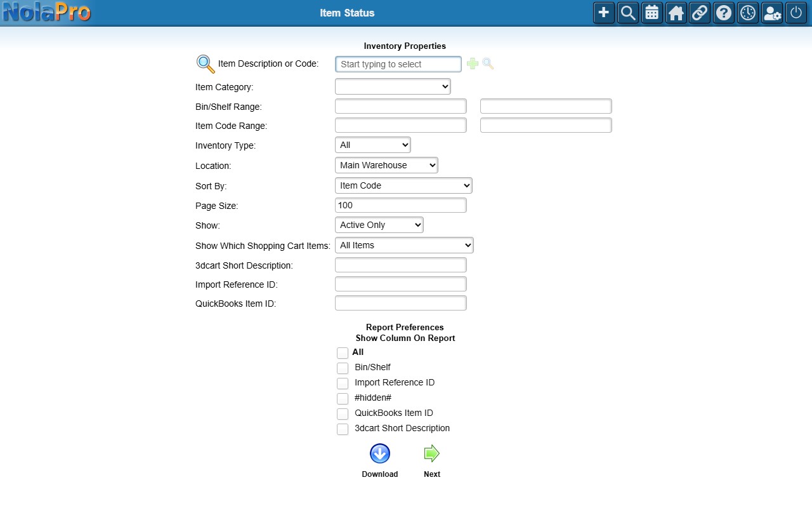Open the calendar icon in header
This screenshot has height=508, width=812.
click(x=652, y=13)
